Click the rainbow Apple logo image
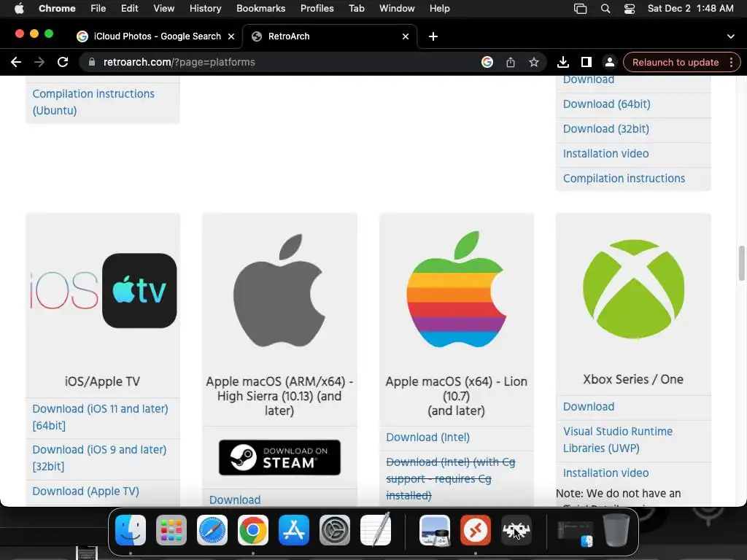This screenshot has width=747, height=560. tap(457, 289)
